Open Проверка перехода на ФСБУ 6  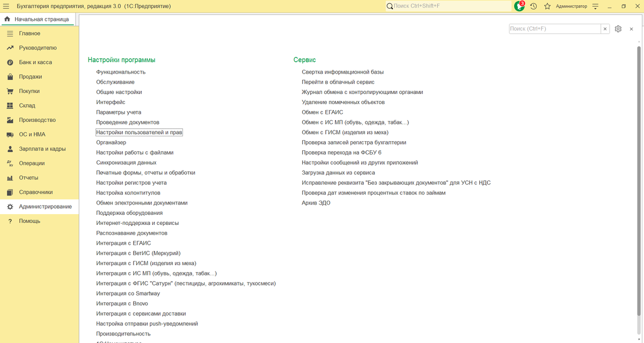pos(341,152)
